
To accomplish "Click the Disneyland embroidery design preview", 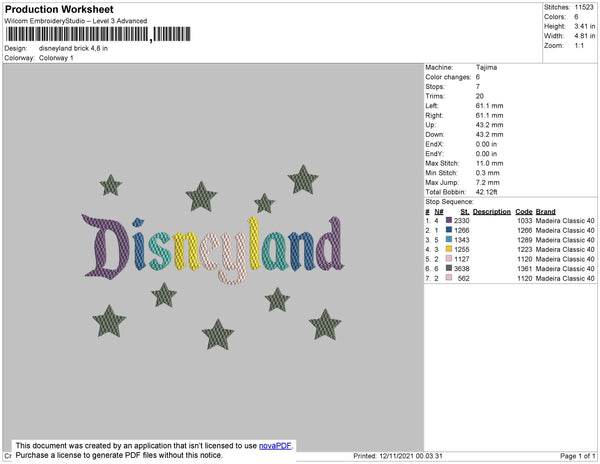I will (x=213, y=257).
